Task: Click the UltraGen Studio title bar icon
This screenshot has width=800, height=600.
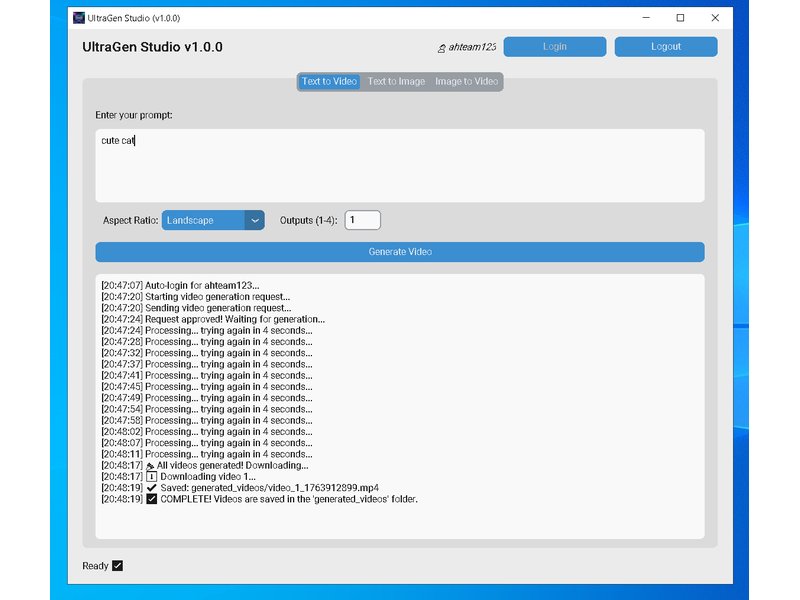Action: (78, 18)
